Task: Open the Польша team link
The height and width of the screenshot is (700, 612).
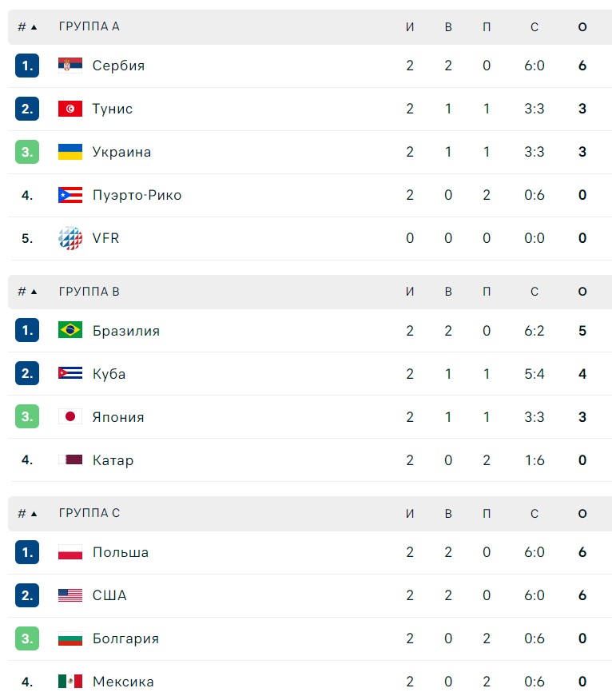Action: click(x=121, y=552)
